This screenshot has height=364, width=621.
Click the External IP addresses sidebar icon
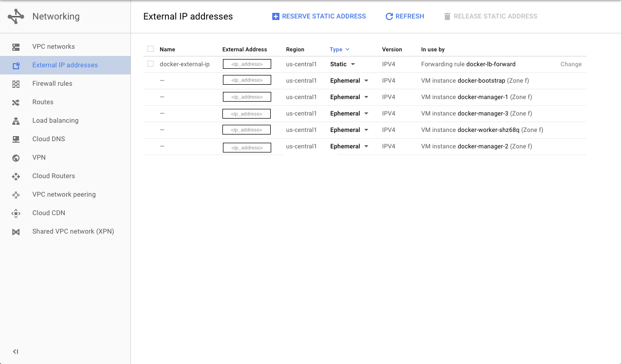pyautogui.click(x=16, y=65)
